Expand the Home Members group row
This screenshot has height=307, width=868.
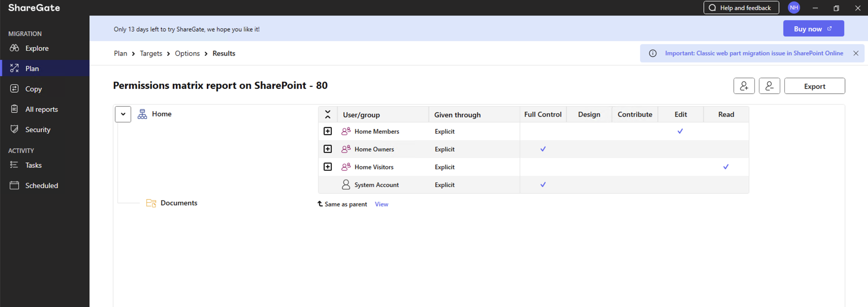[x=328, y=131]
